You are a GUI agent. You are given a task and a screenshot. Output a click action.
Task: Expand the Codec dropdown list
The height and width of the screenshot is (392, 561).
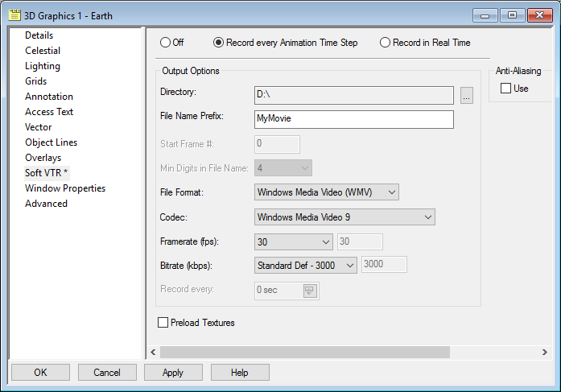[345, 217]
